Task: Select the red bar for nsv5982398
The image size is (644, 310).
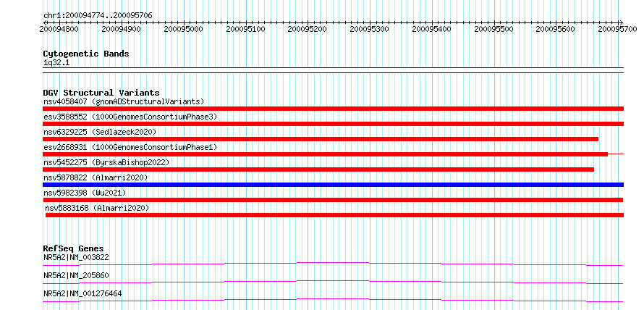Action: click(x=333, y=200)
